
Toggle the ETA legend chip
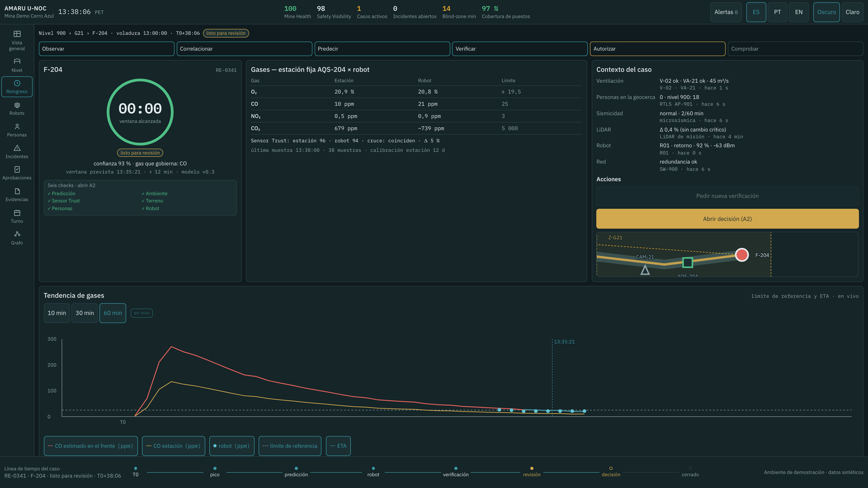338,446
